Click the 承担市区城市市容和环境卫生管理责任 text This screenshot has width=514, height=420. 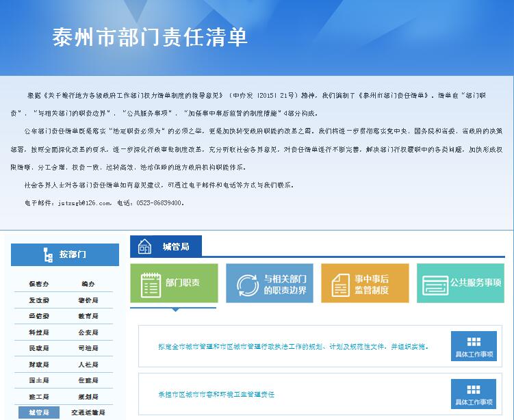[216, 395]
